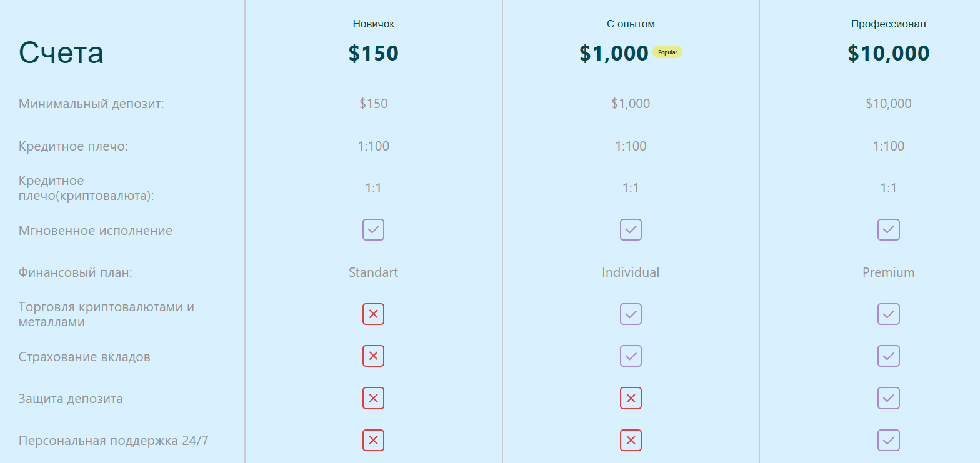Click Профессионал 24/7 personal support checkmark
The image size is (980, 463).
(888, 441)
